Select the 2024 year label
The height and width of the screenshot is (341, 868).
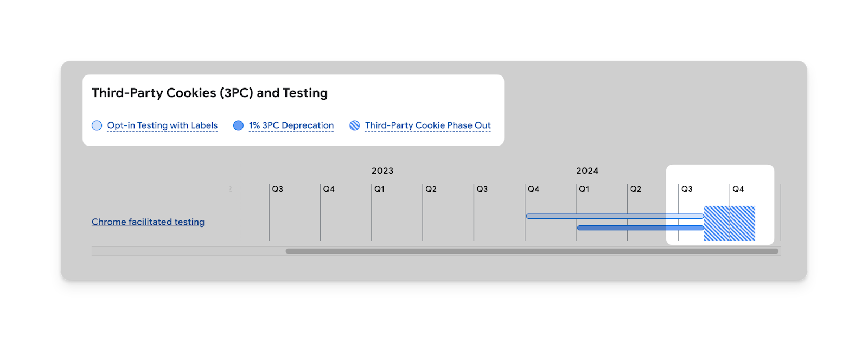click(x=588, y=171)
